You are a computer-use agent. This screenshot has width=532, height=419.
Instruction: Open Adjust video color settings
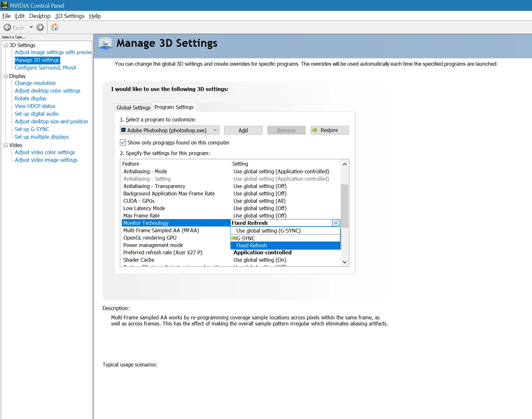click(45, 152)
